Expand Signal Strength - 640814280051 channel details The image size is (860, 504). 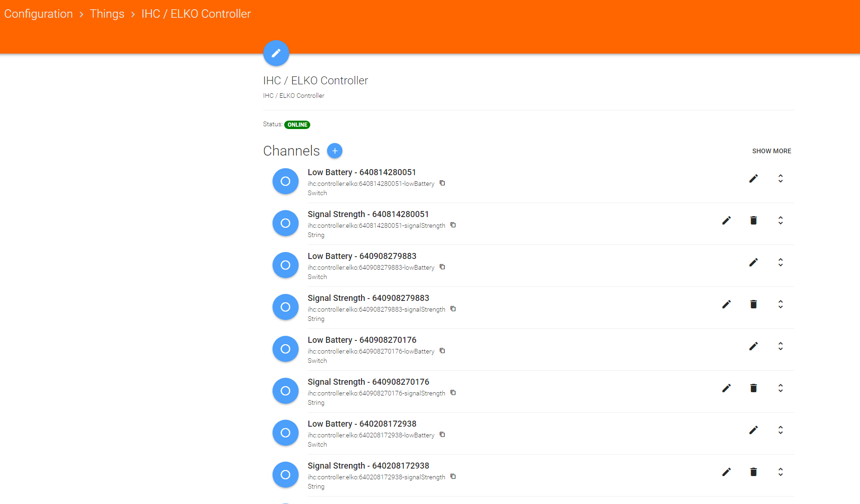780,220
